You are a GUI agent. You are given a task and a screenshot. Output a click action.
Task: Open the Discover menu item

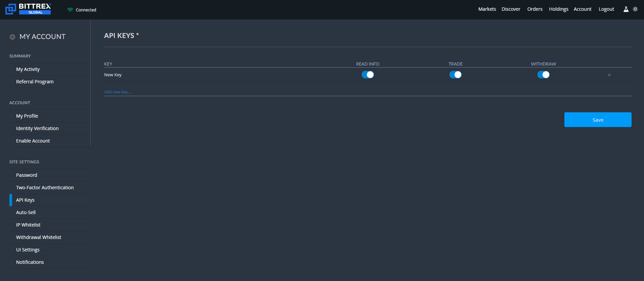[511, 9]
